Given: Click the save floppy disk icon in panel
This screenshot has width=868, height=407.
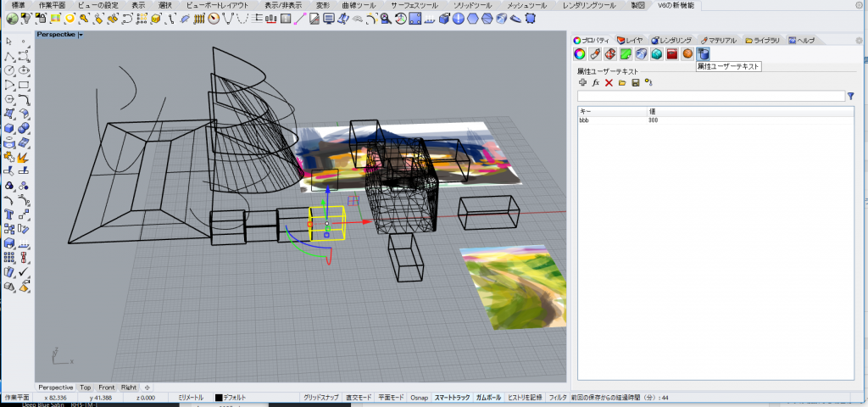Looking at the screenshot, I should (635, 83).
